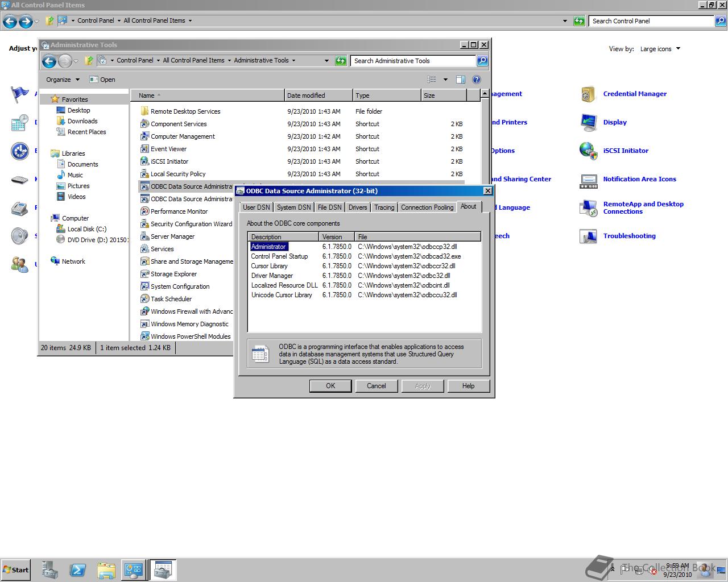Switch to System DSN tab

pos(293,207)
